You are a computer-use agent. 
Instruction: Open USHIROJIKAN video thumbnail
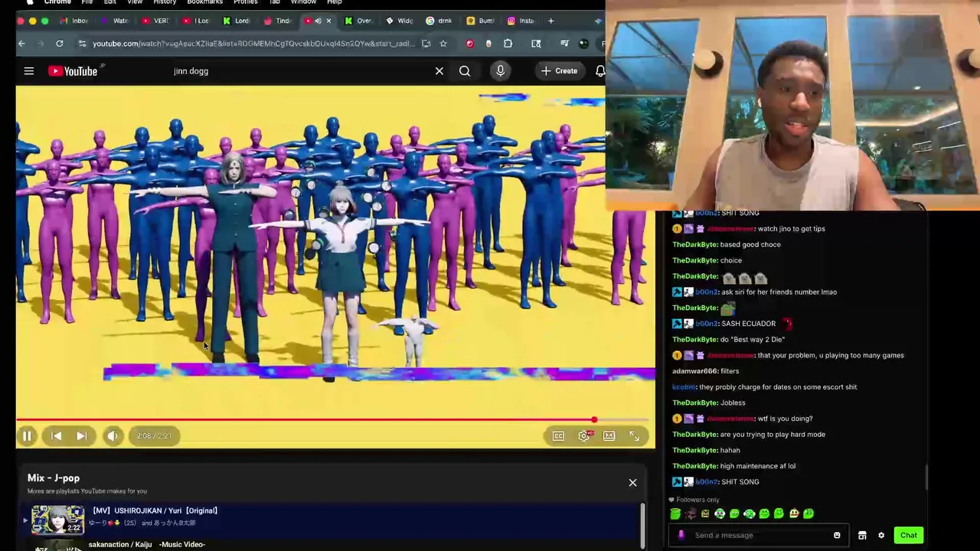point(57,519)
